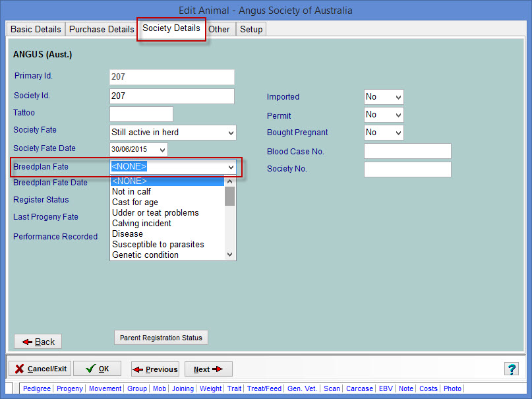532x399 pixels.
Task: Go to the Previous animal
Action: point(155,369)
